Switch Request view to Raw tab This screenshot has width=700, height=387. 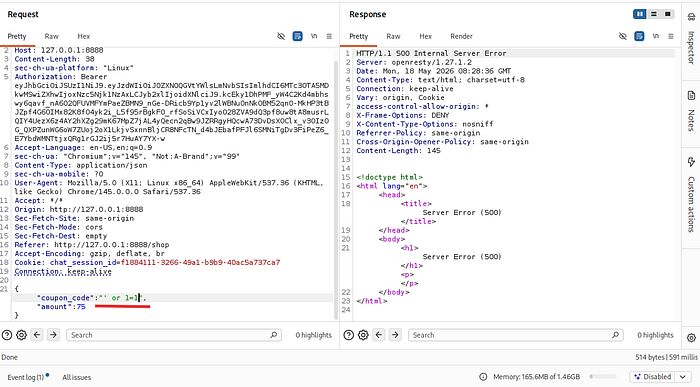coord(51,36)
